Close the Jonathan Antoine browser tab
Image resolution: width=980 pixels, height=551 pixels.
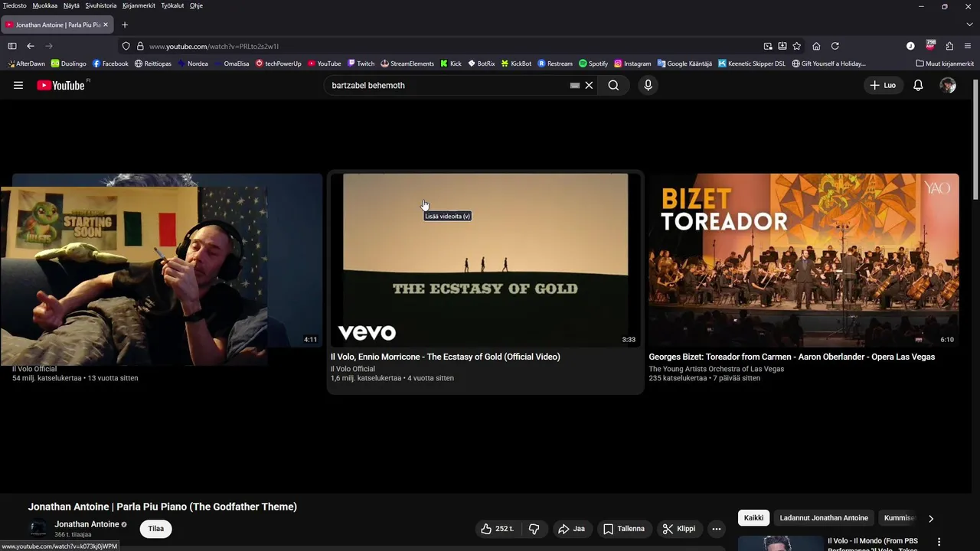[x=106, y=24]
